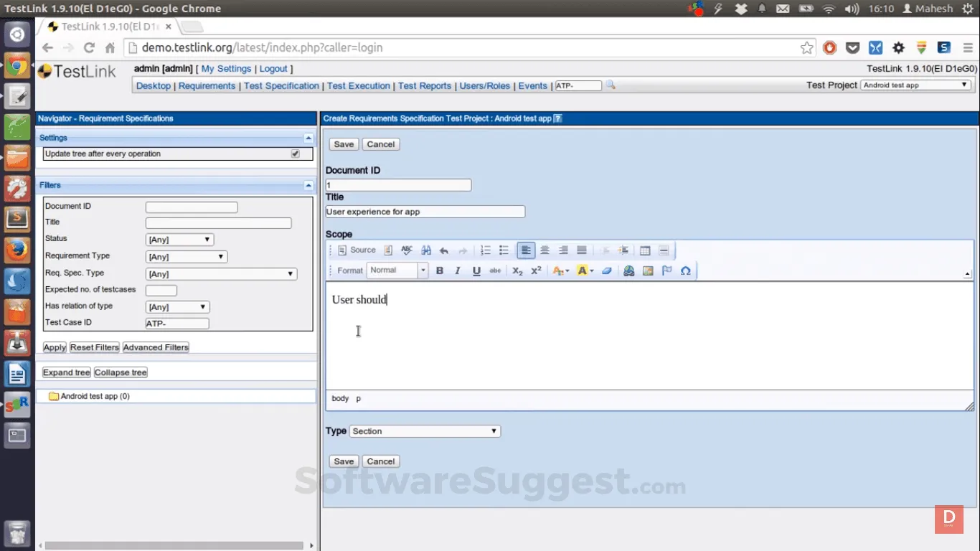Click the insert special character omega icon
The width and height of the screenshot is (980, 551).
[686, 270]
